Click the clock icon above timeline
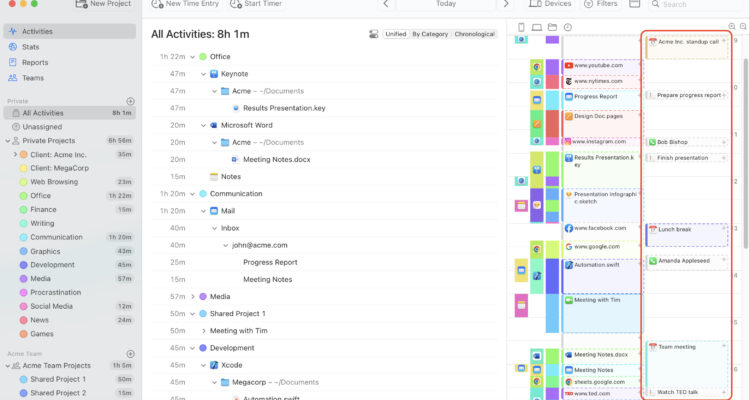750x400 pixels. click(x=568, y=27)
